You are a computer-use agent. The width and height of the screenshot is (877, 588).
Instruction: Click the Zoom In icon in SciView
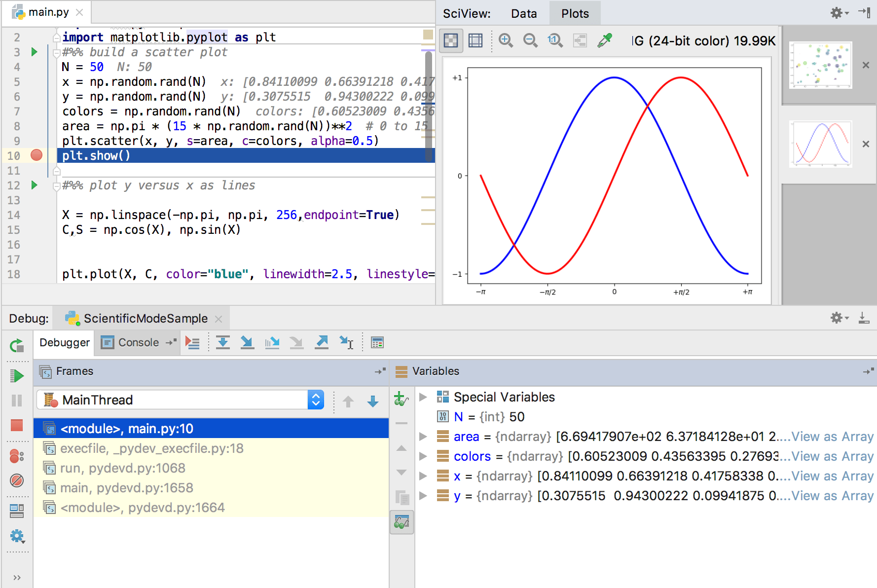point(506,40)
